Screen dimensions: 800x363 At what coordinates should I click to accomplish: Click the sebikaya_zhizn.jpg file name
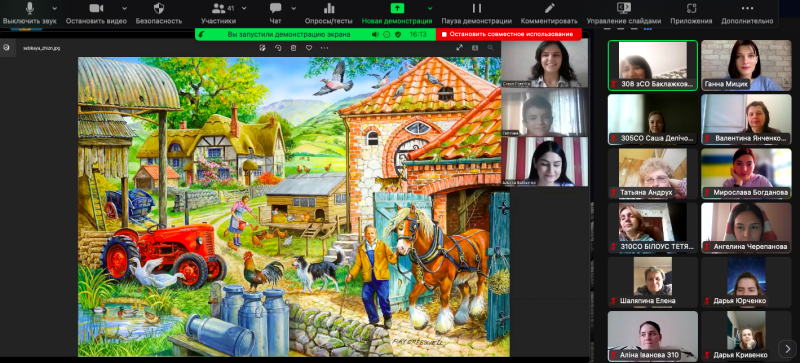pos(41,48)
